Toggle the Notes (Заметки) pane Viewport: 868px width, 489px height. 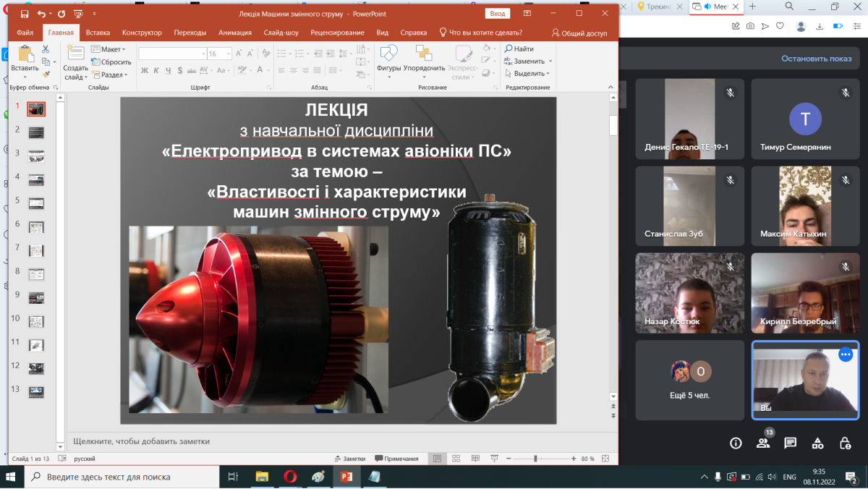349,459
